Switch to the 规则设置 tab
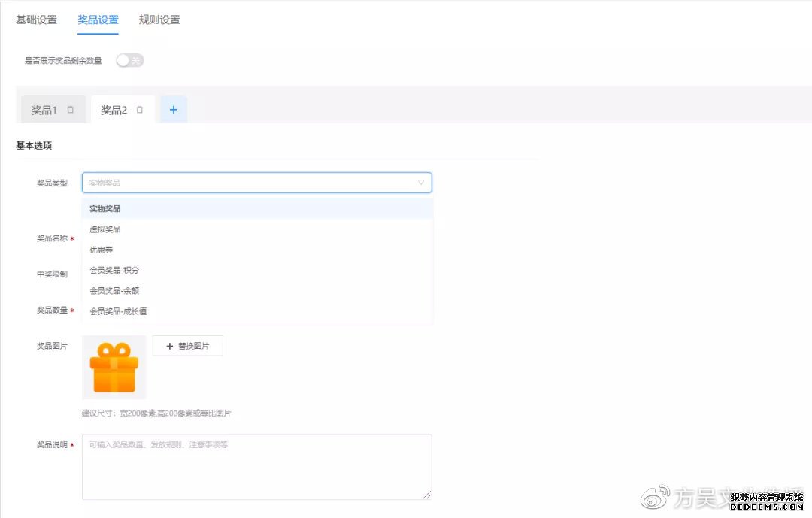The width and height of the screenshot is (812, 518). click(159, 20)
